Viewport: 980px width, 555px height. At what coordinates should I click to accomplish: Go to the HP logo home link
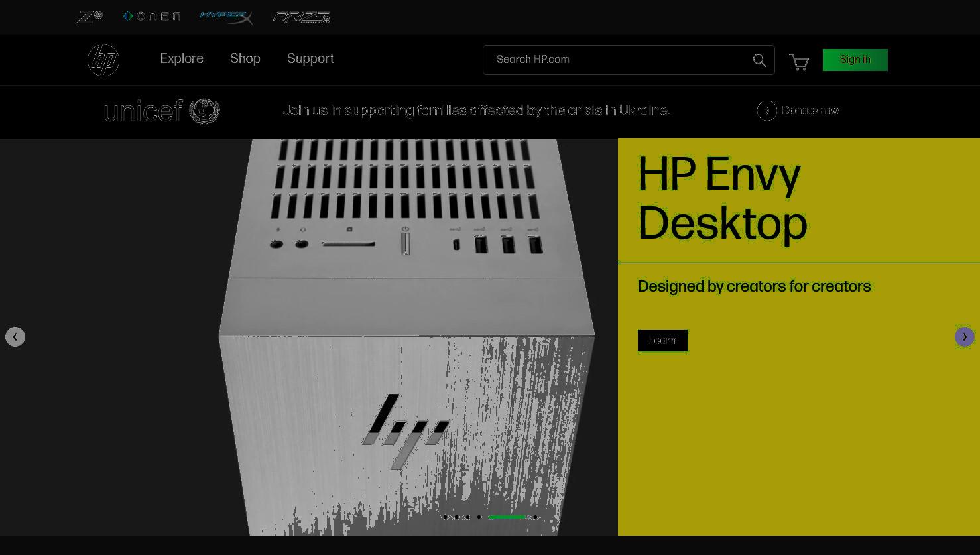tap(103, 60)
